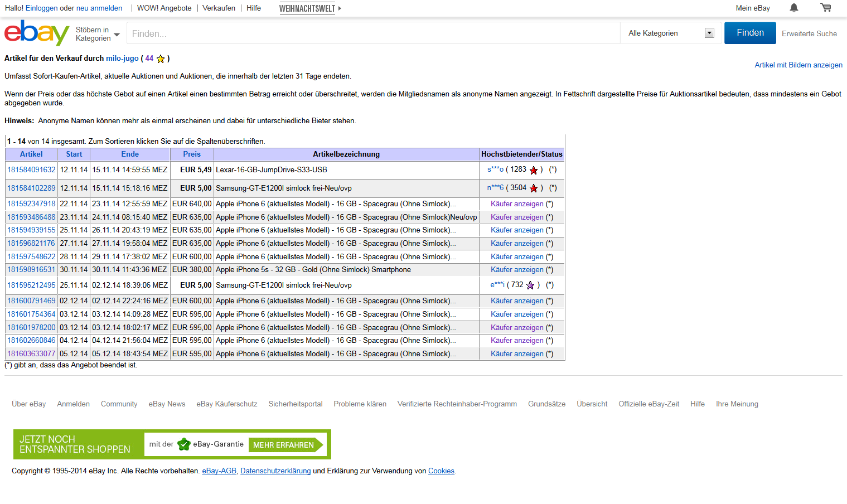The image size is (847, 504).
Task: Open the Datenschutzerklärung link
Action: (x=275, y=471)
